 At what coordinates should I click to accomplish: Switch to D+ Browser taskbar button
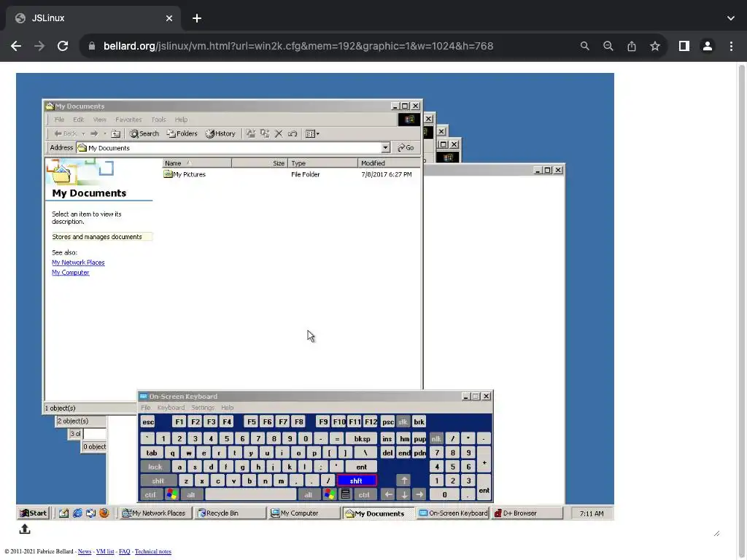pyautogui.click(x=527, y=513)
